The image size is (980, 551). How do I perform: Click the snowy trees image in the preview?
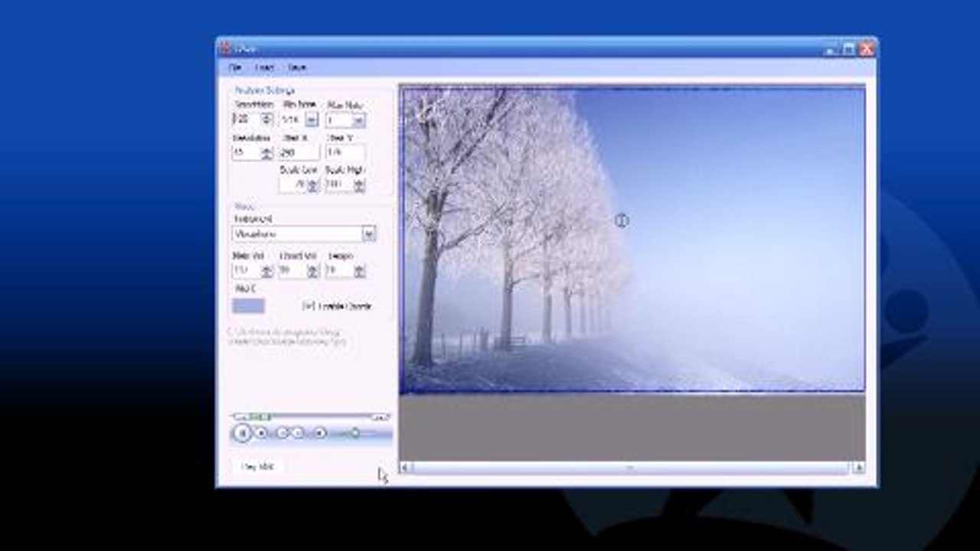click(633, 240)
